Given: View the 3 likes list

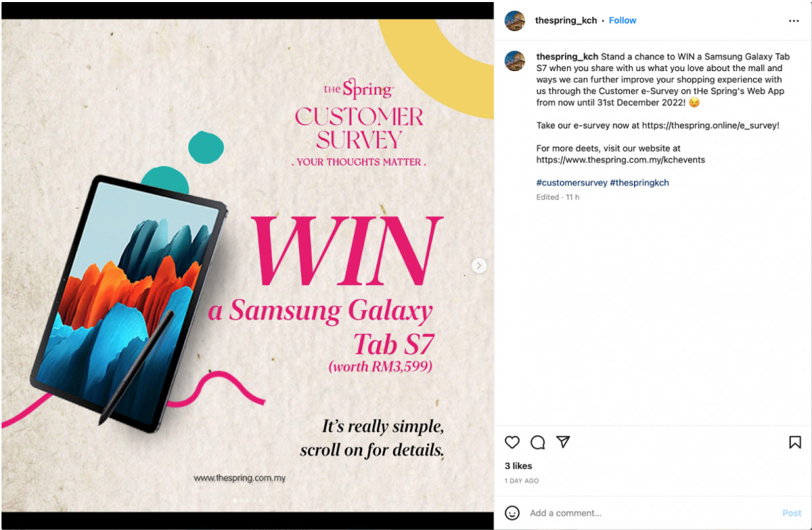Looking at the screenshot, I should (518, 466).
